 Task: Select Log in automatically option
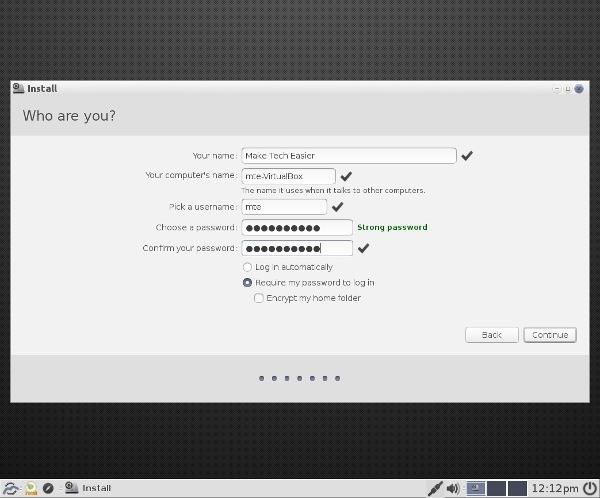tap(288, 267)
